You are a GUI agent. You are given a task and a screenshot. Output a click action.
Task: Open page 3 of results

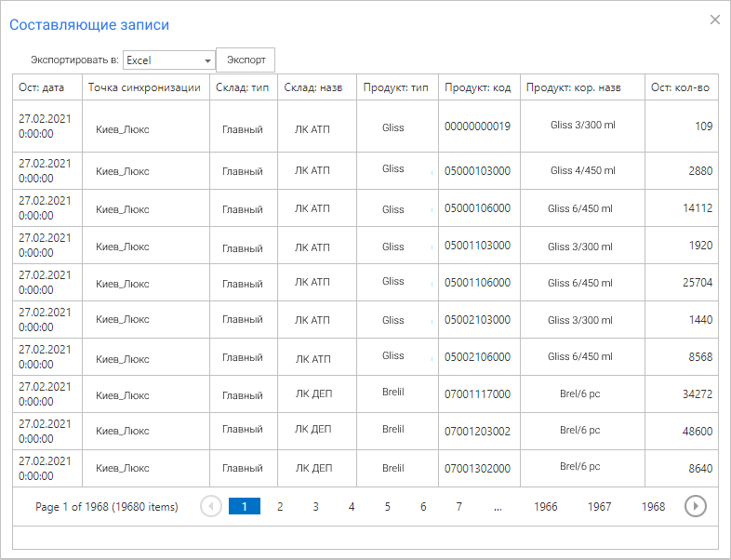315,506
